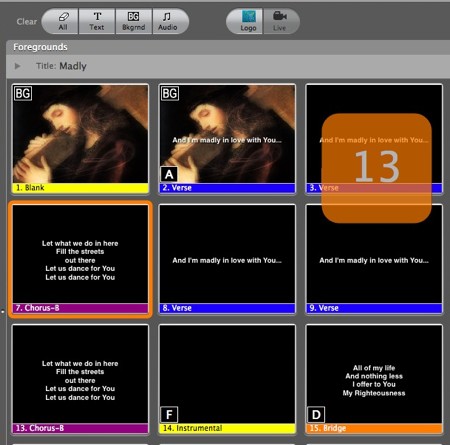Click the D hotkey badge on Bridge slide
Viewport: 450px width, 445px height.
[x=316, y=415]
